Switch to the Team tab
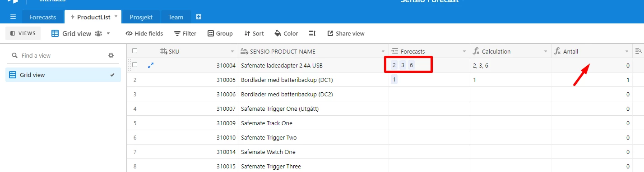 (176, 17)
